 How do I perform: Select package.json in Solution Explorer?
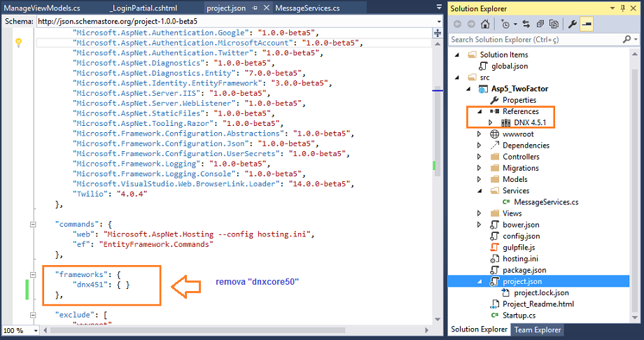tap(524, 270)
